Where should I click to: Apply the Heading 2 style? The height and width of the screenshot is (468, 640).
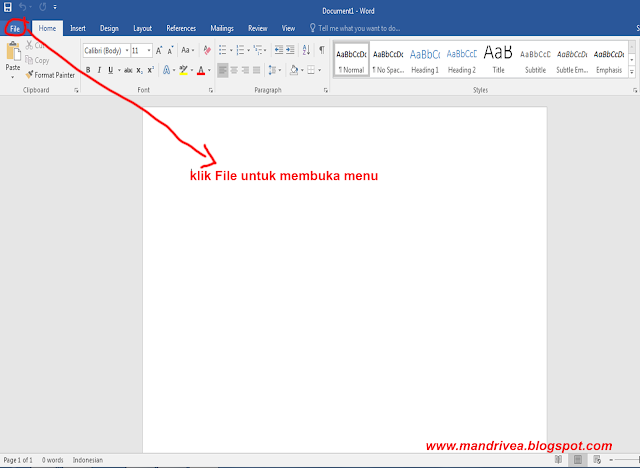pos(462,60)
